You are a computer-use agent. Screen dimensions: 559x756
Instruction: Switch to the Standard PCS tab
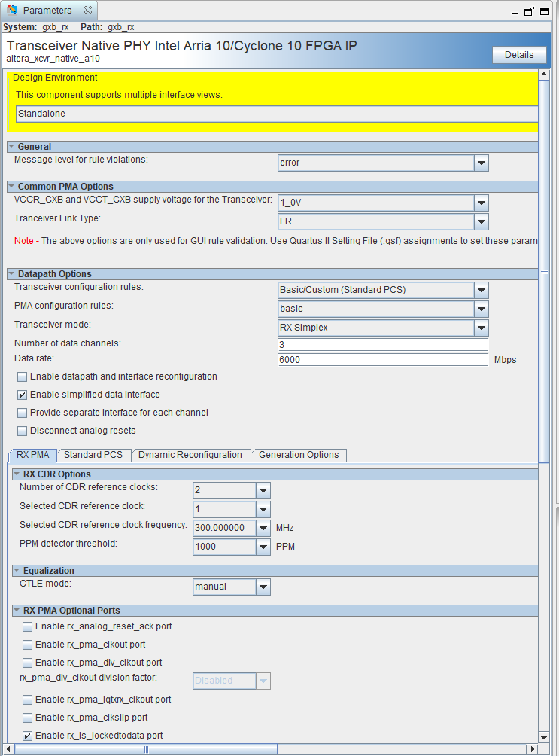pos(93,455)
